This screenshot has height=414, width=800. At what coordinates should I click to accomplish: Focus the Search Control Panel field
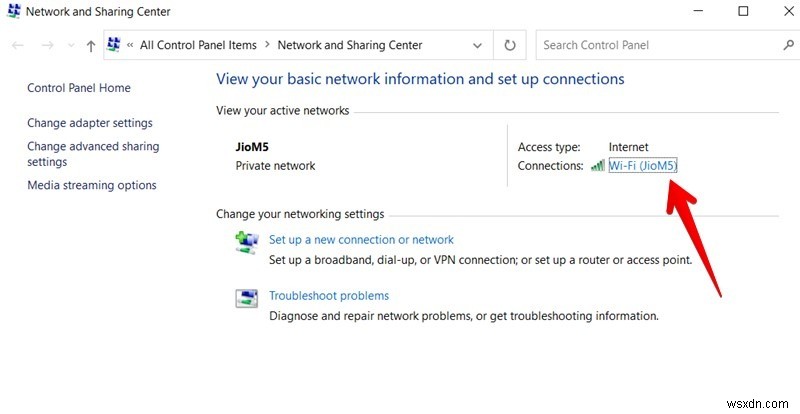point(655,45)
